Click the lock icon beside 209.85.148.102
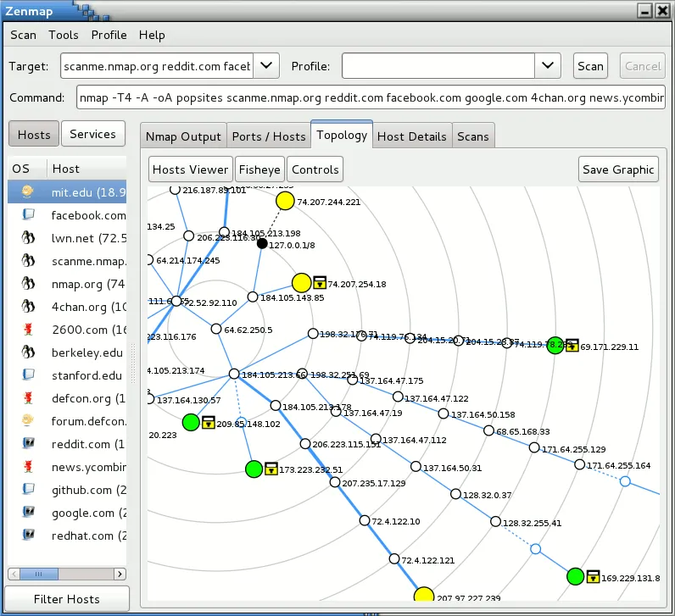Viewport: 675px width, 616px height. (x=209, y=423)
